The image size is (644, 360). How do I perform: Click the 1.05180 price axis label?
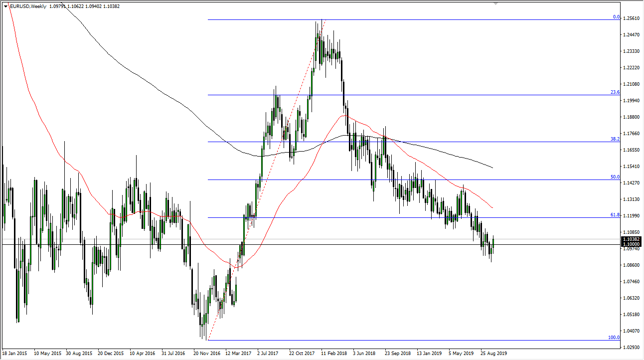pyautogui.click(x=632, y=315)
